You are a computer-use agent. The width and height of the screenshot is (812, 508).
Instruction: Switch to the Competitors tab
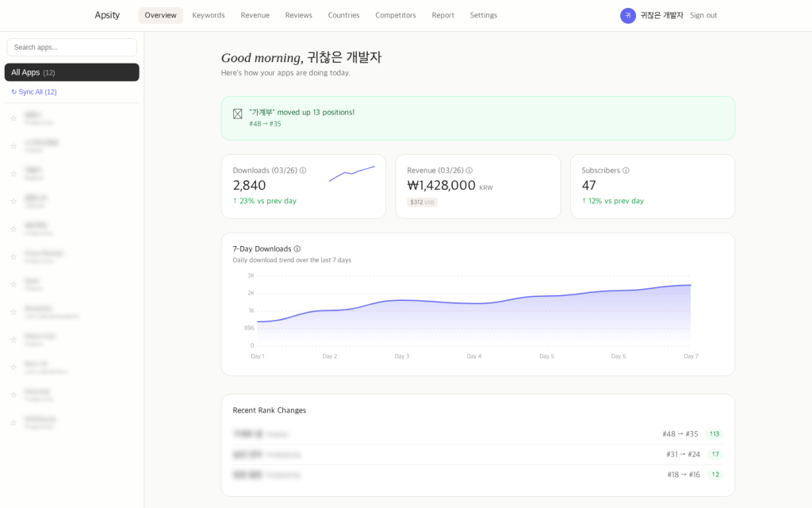(x=396, y=15)
